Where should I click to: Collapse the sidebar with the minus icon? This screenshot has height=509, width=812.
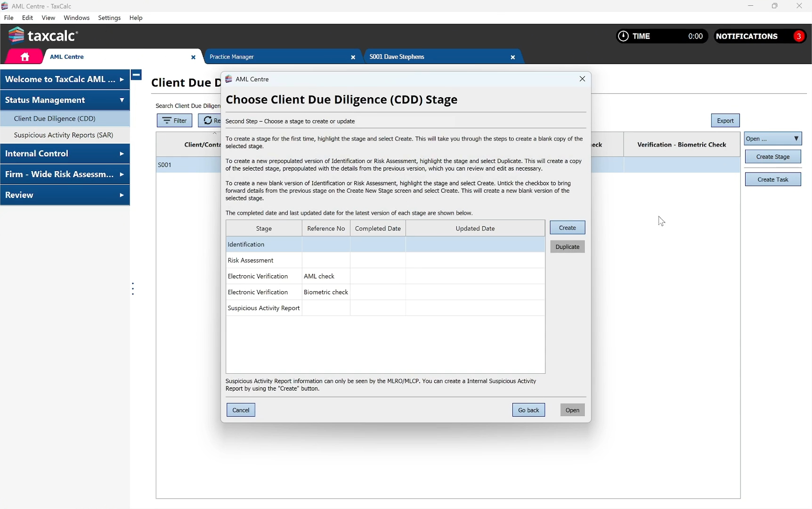[136, 74]
